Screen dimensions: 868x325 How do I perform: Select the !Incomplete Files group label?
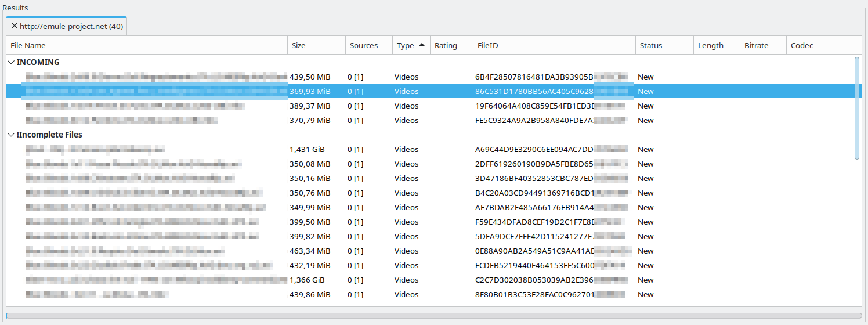click(x=49, y=135)
